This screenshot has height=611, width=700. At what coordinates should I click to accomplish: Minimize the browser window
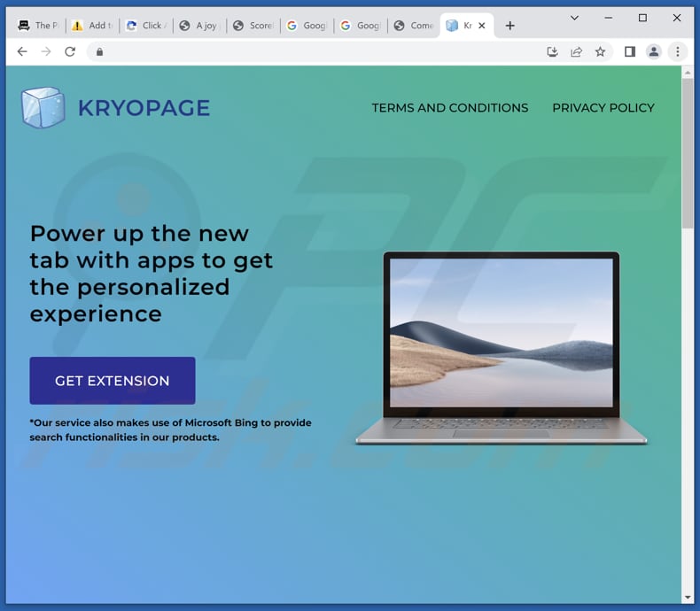pos(608,18)
